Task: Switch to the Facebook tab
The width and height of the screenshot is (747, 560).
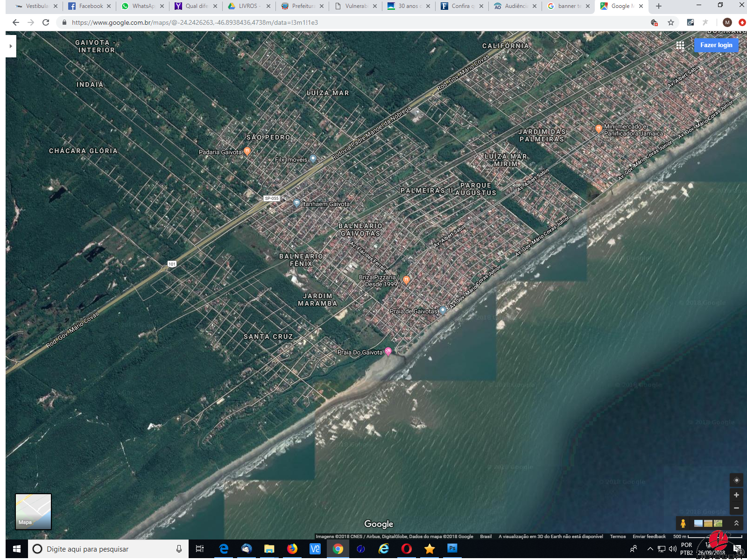Action: [x=89, y=6]
